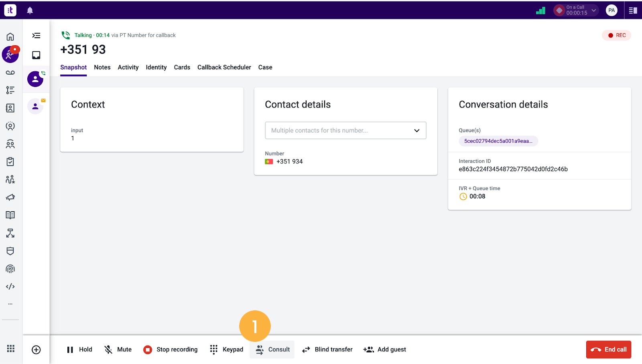Open the code brackets developer icon
Image resolution: width=642 pixels, height=364 pixels.
point(10,287)
